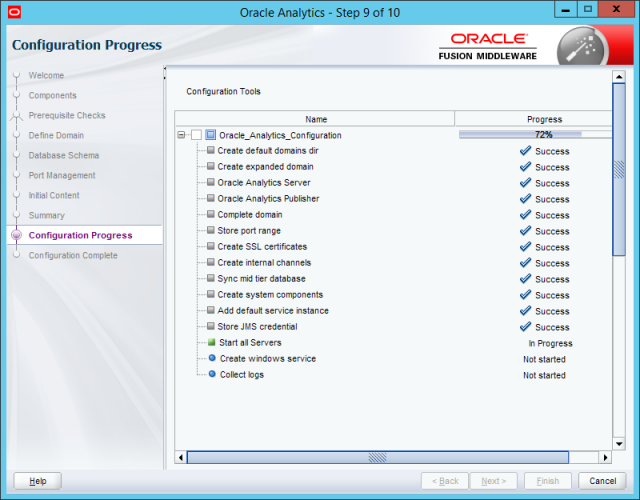Viewport: 640px width, 500px height.
Task: Click the Create default domains dir icon
Action: click(211, 150)
